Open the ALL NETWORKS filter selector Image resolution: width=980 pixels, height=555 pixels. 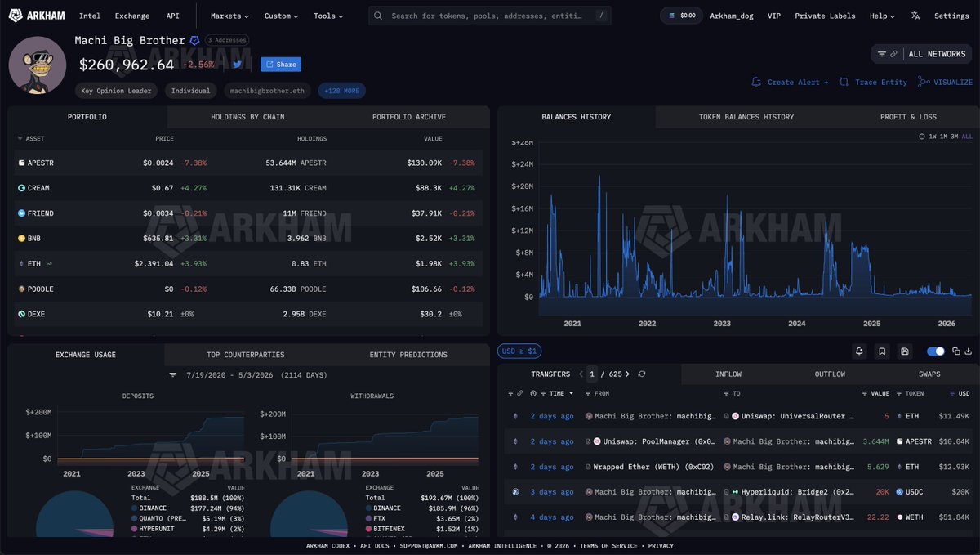point(922,54)
